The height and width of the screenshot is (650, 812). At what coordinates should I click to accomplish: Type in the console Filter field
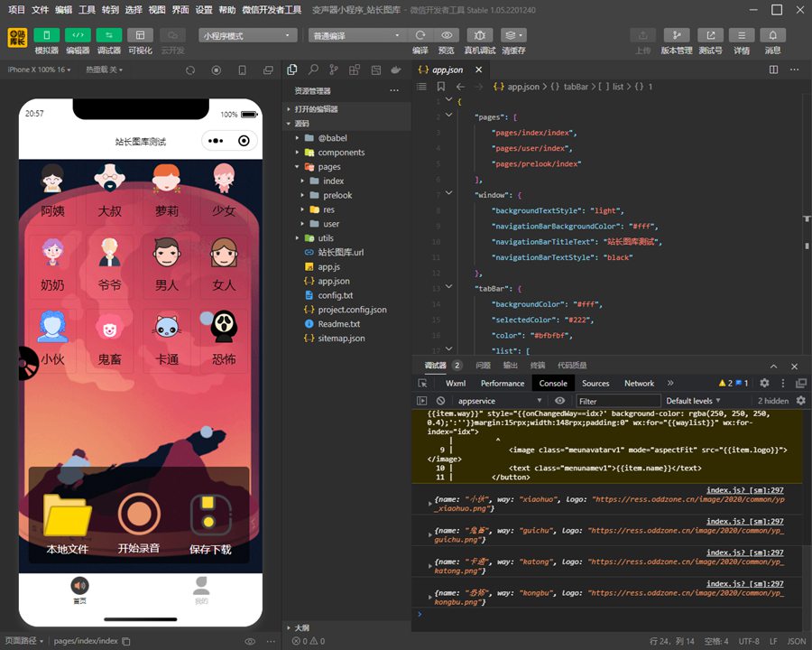point(617,401)
